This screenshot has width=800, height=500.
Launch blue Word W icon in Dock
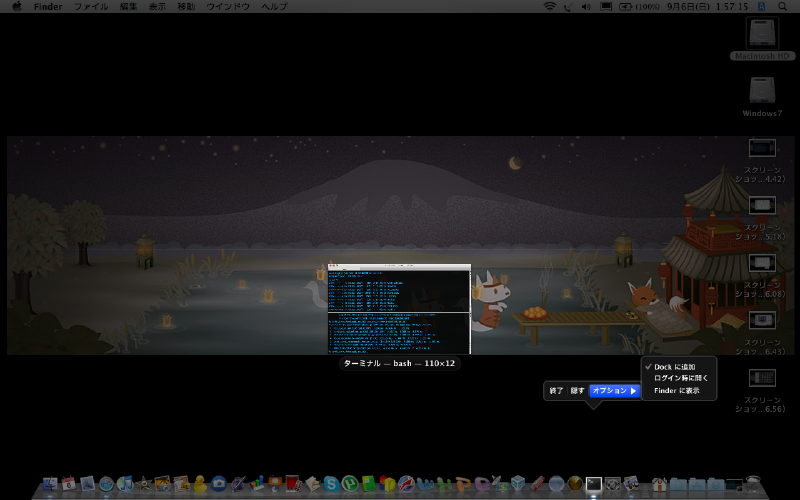(x=425, y=483)
